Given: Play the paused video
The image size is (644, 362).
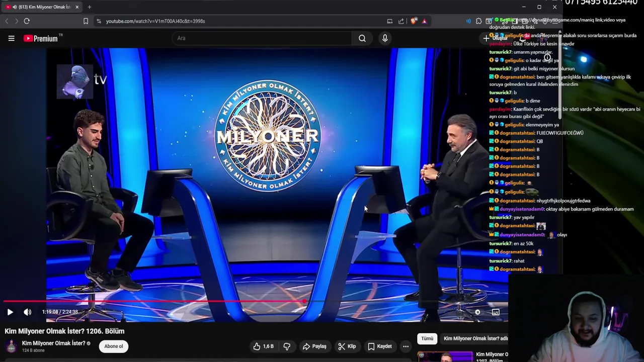Looking at the screenshot, I should point(10,312).
